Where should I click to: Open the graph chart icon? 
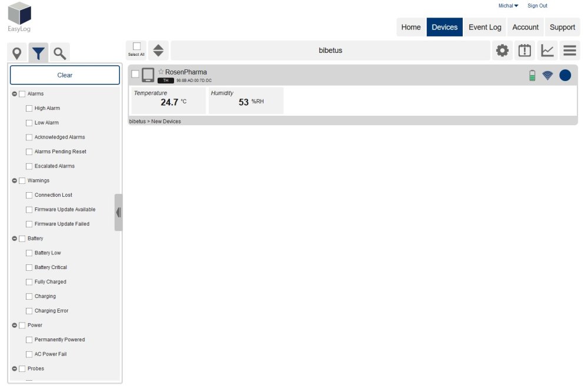547,51
